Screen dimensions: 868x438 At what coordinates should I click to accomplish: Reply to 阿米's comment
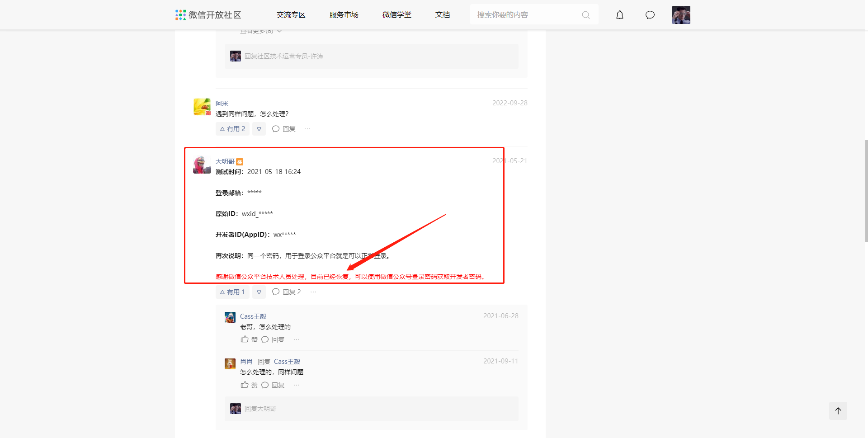(284, 129)
